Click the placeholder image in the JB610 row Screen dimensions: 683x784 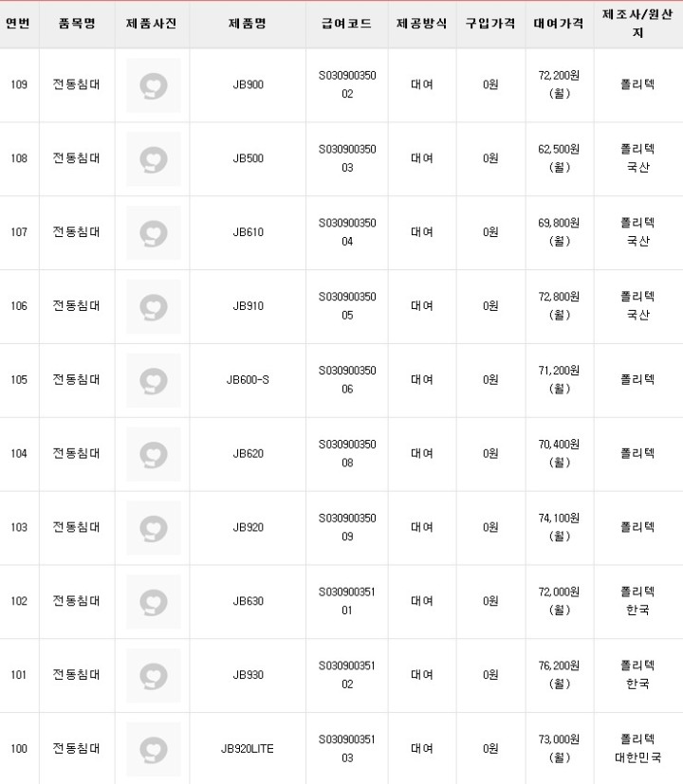pos(153,232)
